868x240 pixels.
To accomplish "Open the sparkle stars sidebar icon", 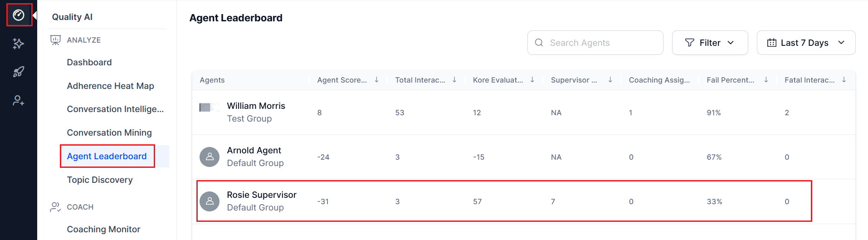I will point(19,44).
